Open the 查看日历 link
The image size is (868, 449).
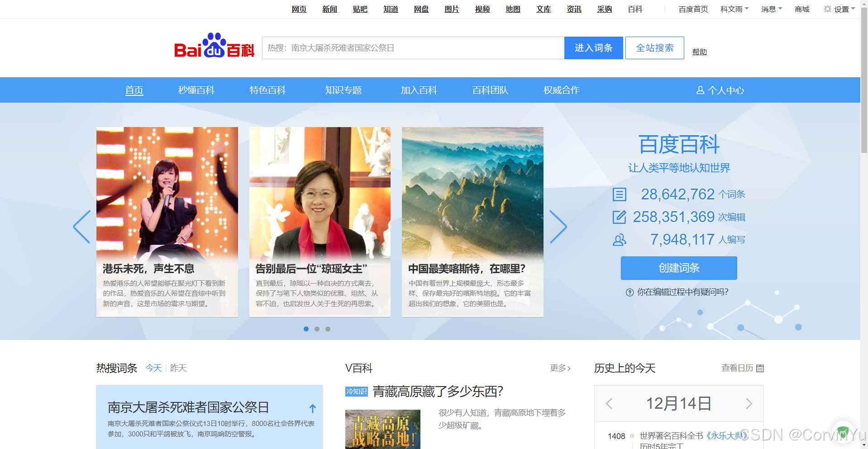[x=737, y=368]
